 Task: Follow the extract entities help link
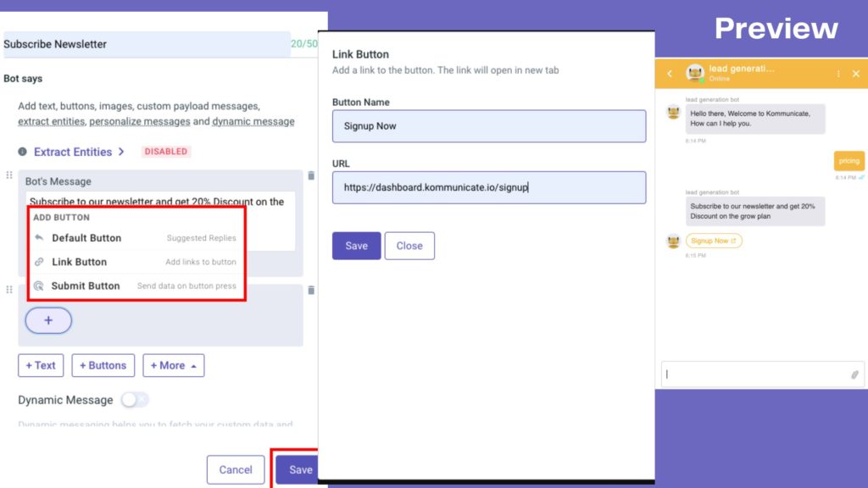(52, 121)
